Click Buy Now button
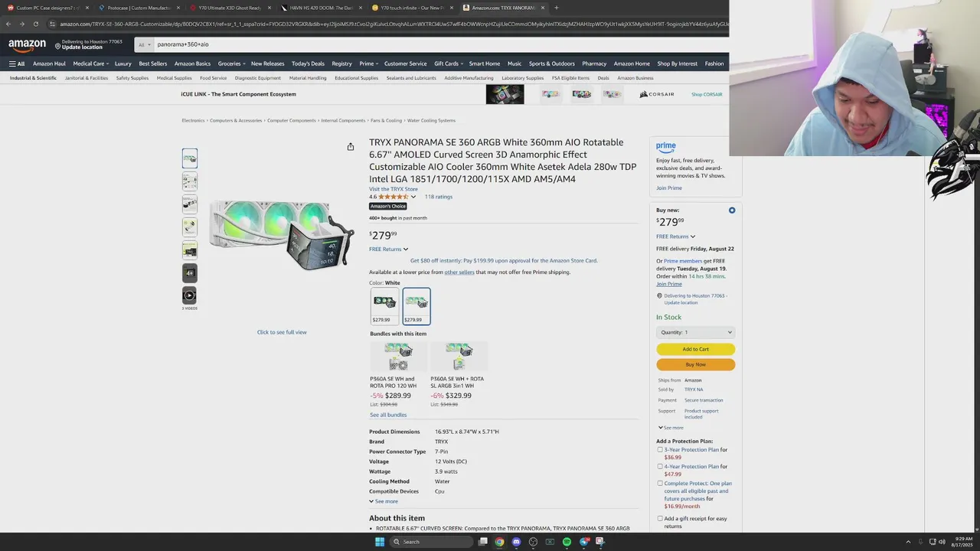980x551 pixels. (x=696, y=364)
